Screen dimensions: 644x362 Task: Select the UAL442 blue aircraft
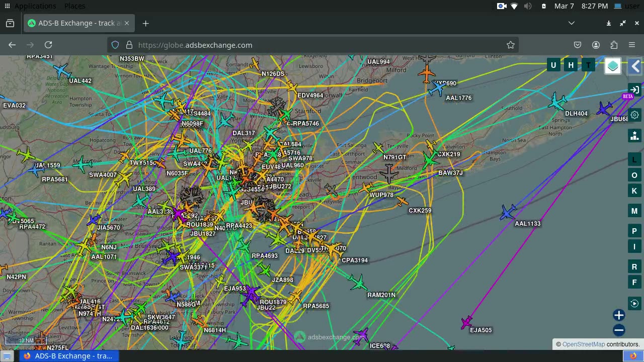click(61, 71)
